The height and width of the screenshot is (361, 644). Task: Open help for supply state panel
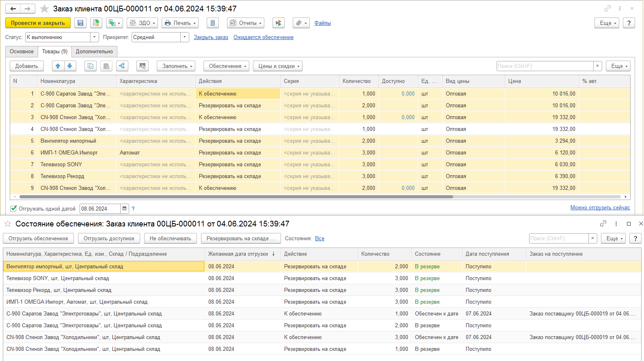635,238
